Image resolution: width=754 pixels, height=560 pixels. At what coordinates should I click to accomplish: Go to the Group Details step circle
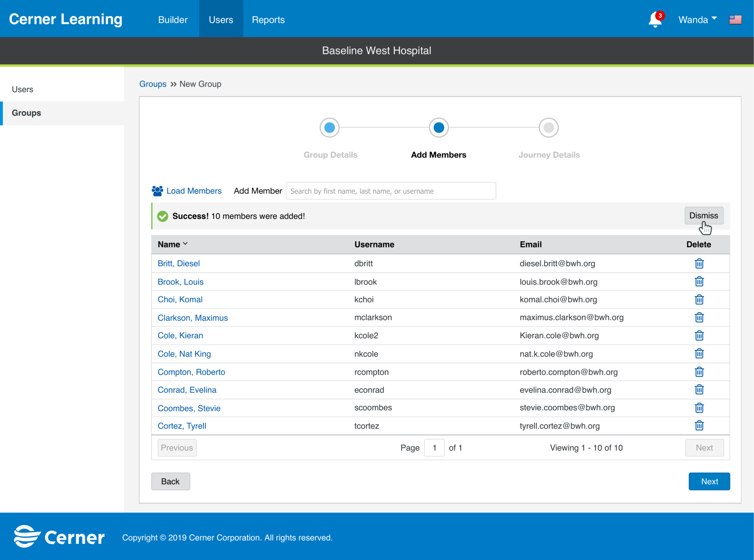click(329, 128)
